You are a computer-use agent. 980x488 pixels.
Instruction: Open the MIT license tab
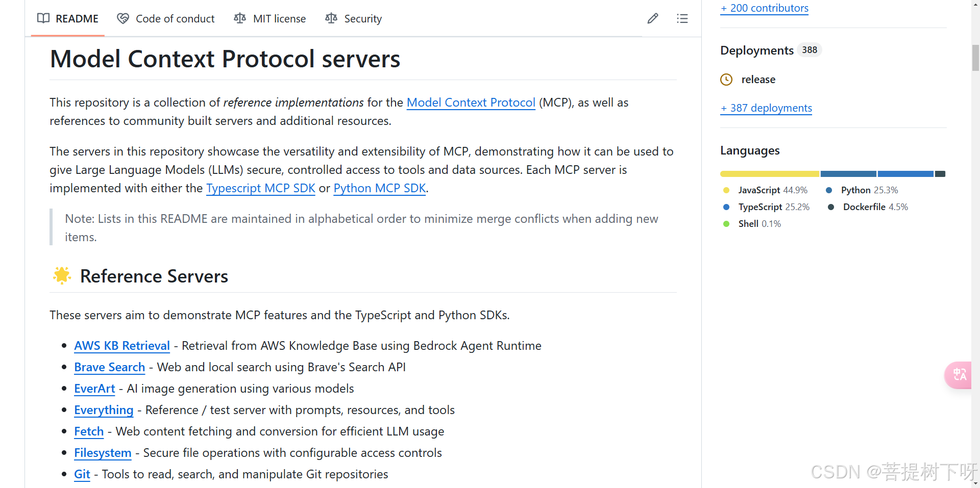tap(279, 19)
